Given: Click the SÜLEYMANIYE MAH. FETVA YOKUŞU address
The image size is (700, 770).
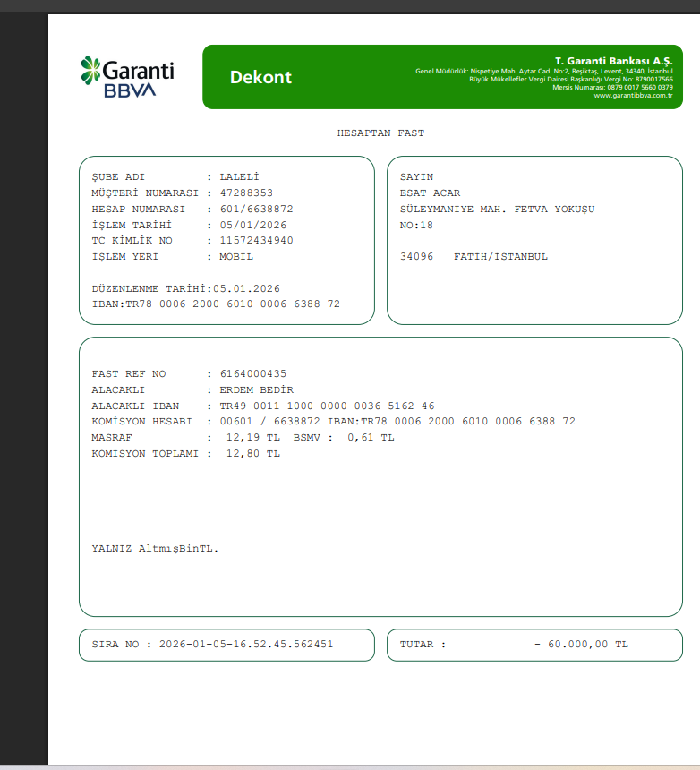Looking at the screenshot, I should 498,210.
